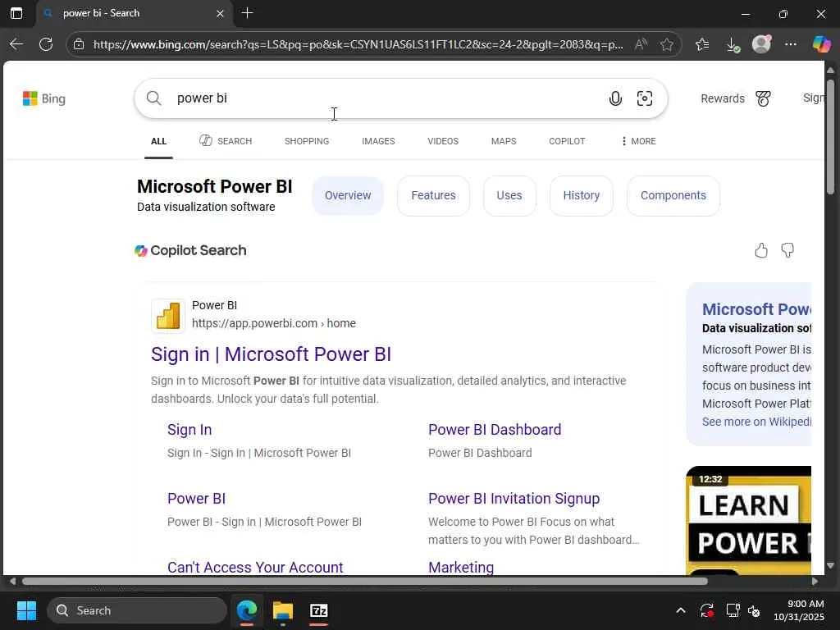Open the Power BI sublink

point(196,499)
